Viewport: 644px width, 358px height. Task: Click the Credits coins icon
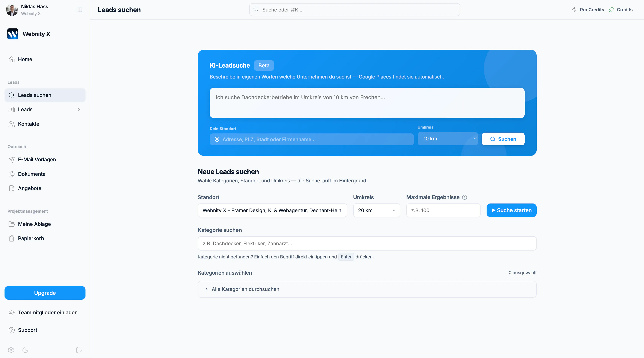tap(611, 10)
